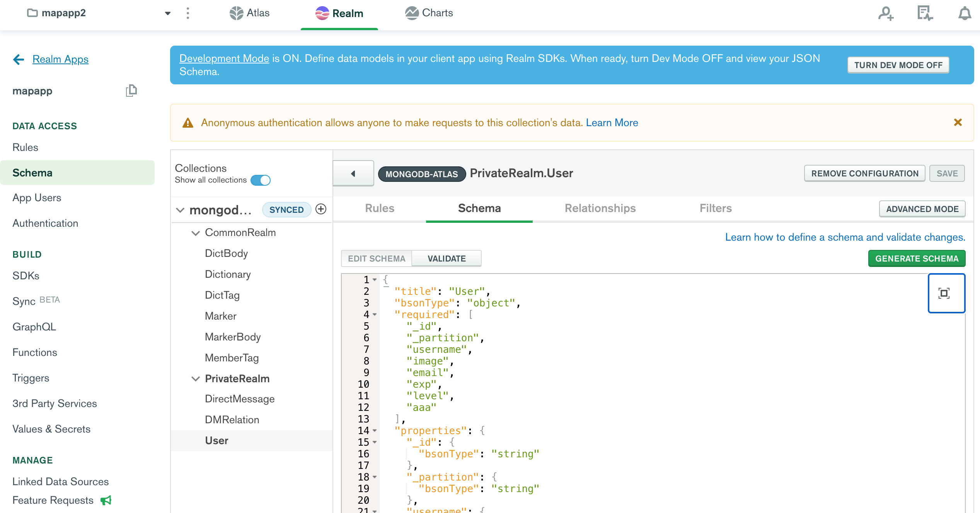
Task: Click the back arrow to Realm Apps
Action: tap(18, 60)
